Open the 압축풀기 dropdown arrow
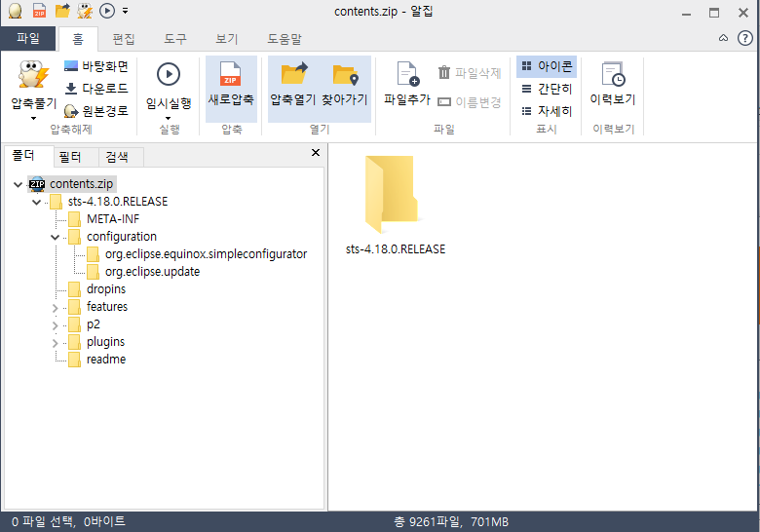This screenshot has width=760, height=532. [x=33, y=118]
